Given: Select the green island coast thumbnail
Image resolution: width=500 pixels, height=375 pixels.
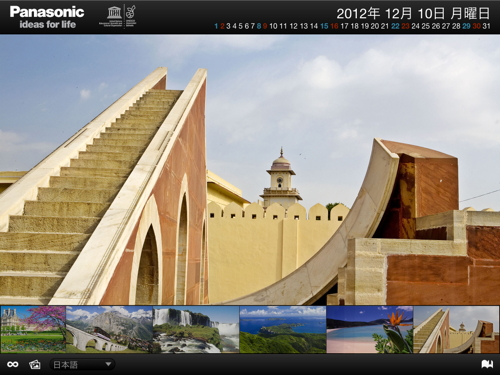Looking at the screenshot, I should pos(283,330).
